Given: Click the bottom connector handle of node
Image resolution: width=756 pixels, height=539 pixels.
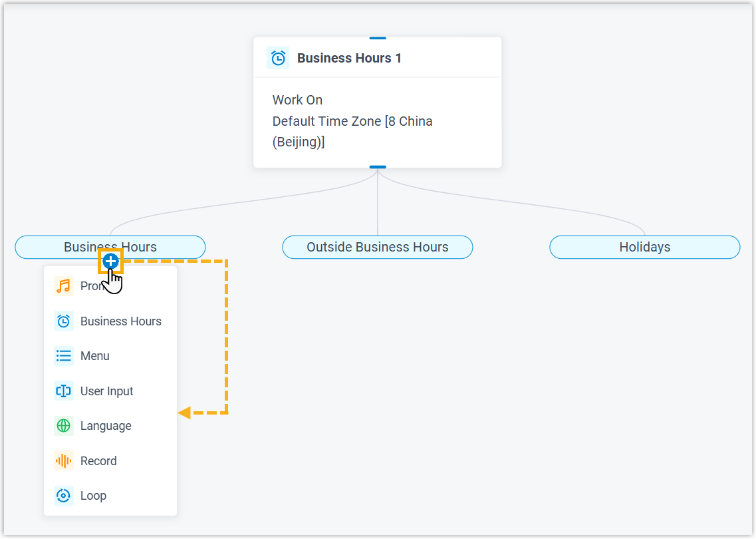Looking at the screenshot, I should 378,167.
